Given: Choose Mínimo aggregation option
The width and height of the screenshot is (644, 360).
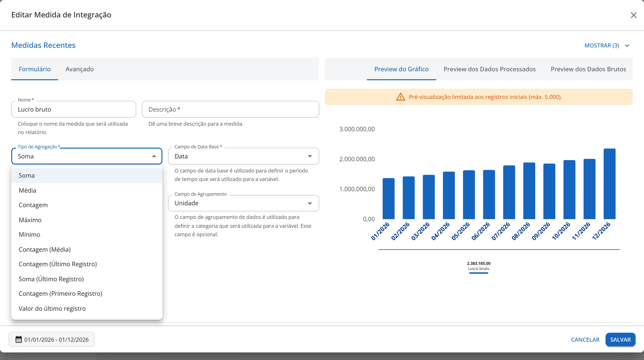Looking at the screenshot, I should point(87,235).
